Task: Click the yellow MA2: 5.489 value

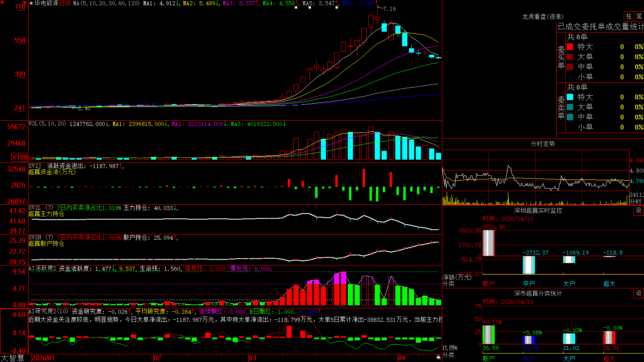Action: 200,3
